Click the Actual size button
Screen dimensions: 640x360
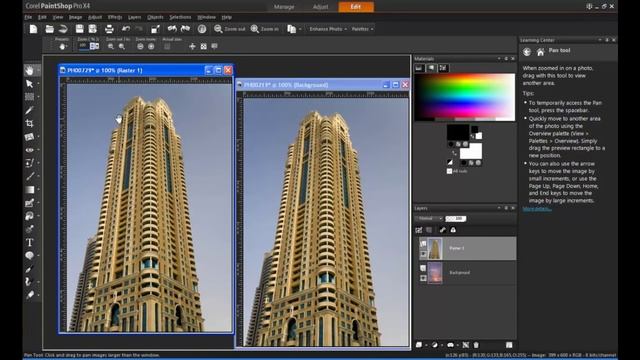point(167,47)
